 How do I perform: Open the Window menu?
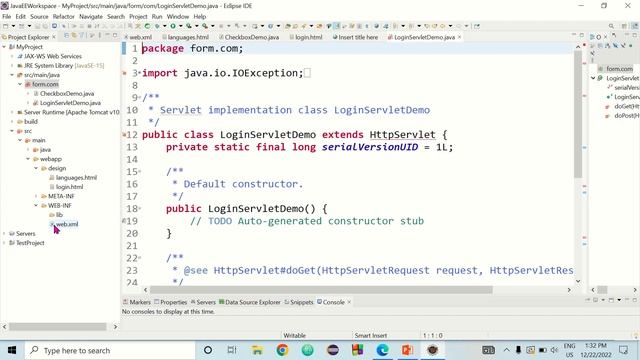coord(178,17)
